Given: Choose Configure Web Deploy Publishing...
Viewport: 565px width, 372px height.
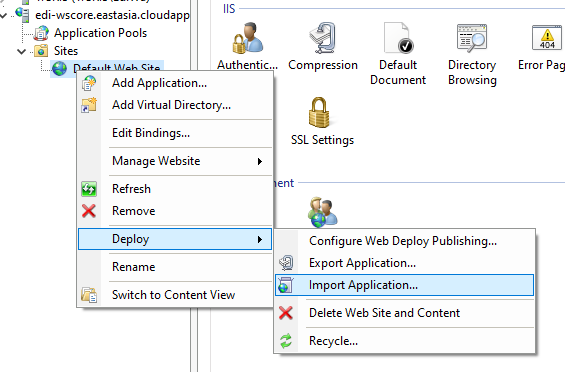Looking at the screenshot, I should [404, 241].
